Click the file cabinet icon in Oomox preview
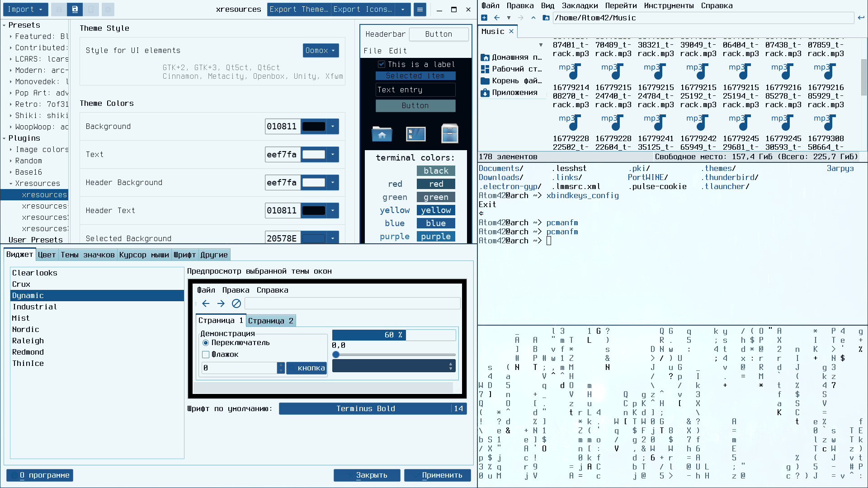The width and height of the screenshot is (868, 488). coord(450,134)
